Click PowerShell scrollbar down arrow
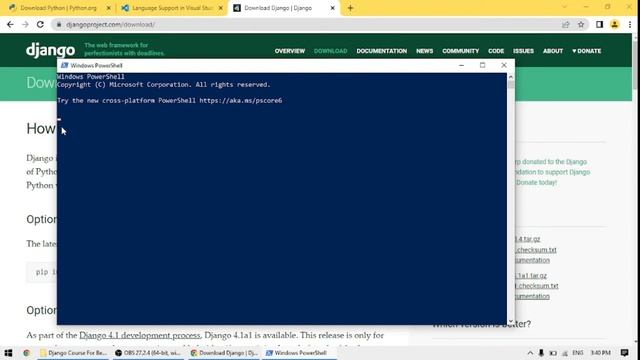Image resolution: width=640 pixels, height=360 pixels. [511, 322]
